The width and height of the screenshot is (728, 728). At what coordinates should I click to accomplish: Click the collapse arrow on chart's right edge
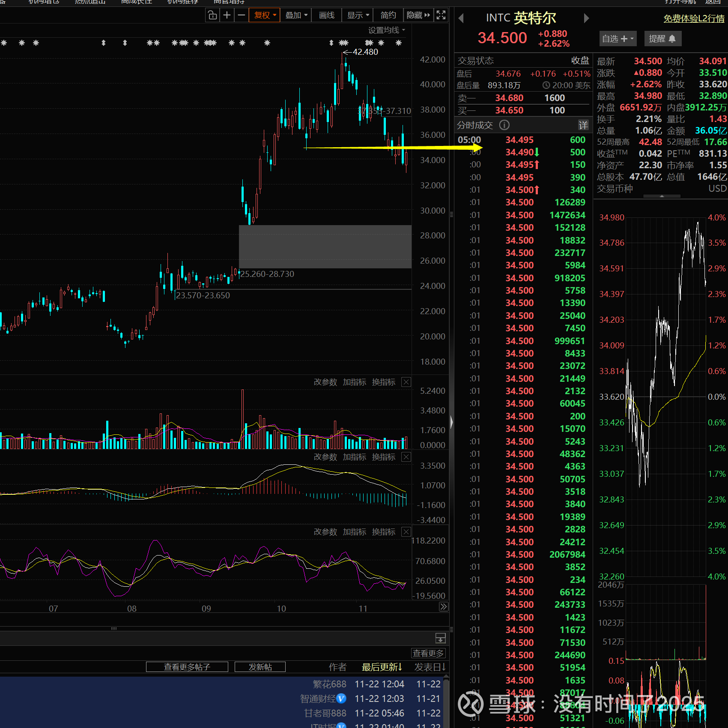click(x=451, y=422)
